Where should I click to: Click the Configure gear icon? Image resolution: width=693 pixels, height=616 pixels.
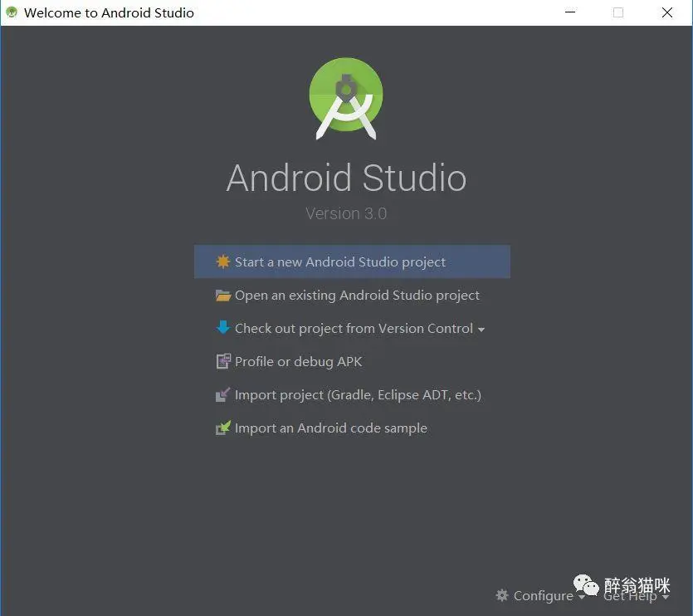click(501, 595)
